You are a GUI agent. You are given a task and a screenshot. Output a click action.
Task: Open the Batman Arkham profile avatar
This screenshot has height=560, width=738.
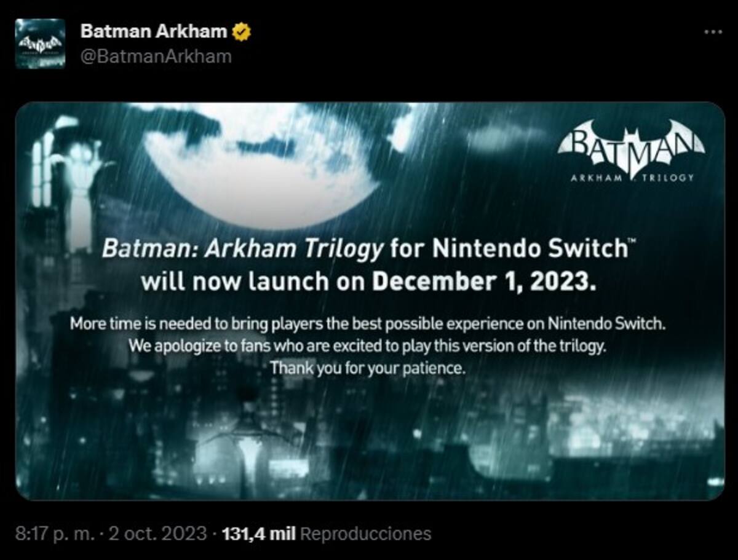point(41,44)
